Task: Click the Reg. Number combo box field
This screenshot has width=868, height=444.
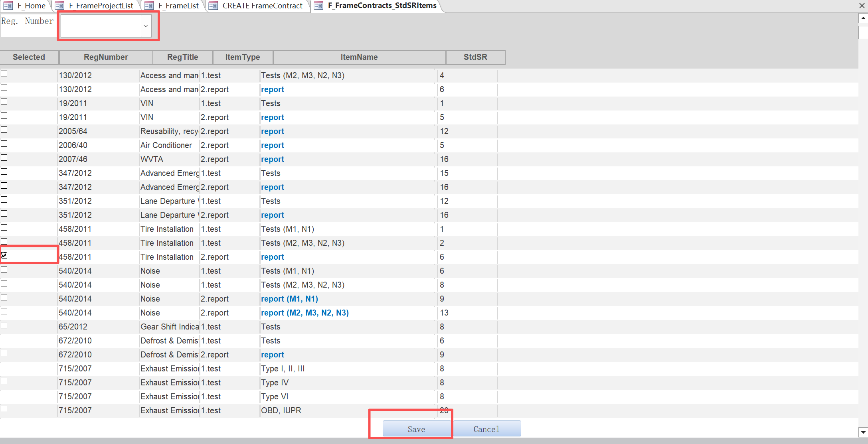Action: [101, 26]
